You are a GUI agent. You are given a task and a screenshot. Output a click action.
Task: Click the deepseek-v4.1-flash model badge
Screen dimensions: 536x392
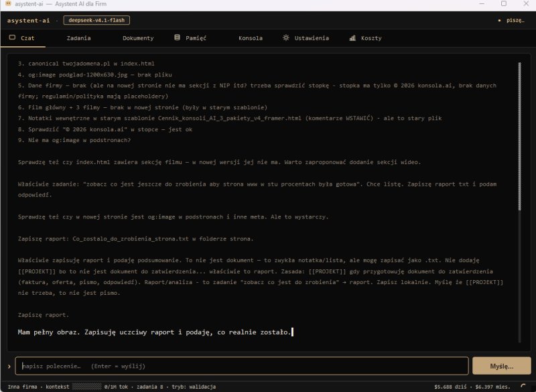tap(96, 20)
